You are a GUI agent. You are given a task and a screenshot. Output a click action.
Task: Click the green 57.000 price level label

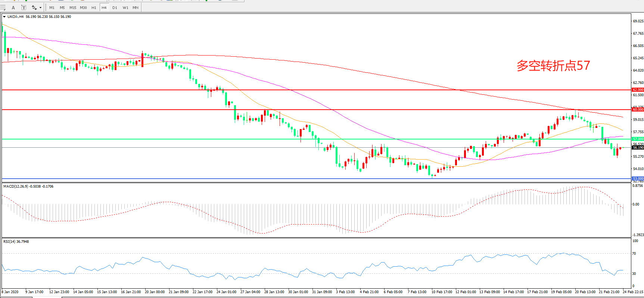pyautogui.click(x=638, y=139)
